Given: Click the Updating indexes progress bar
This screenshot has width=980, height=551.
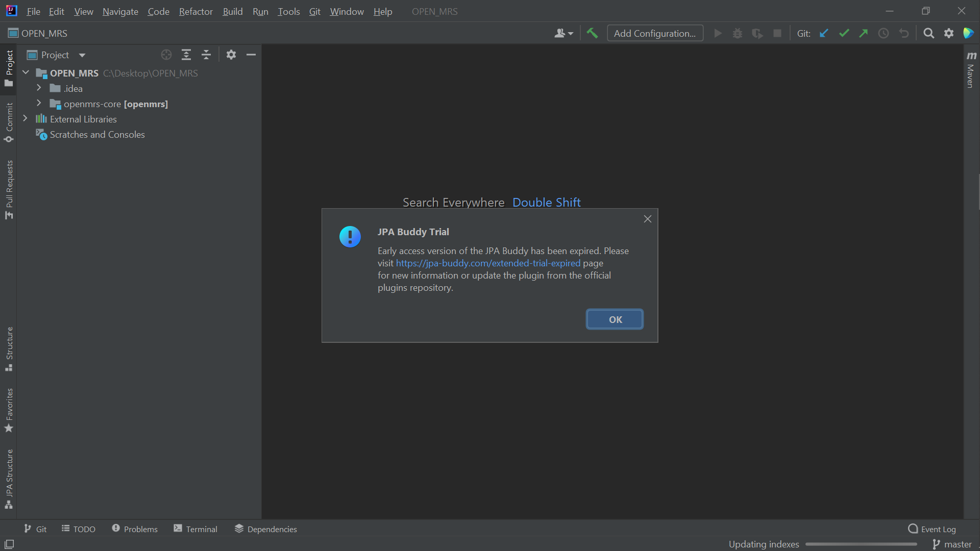Looking at the screenshot, I should pos(861,544).
